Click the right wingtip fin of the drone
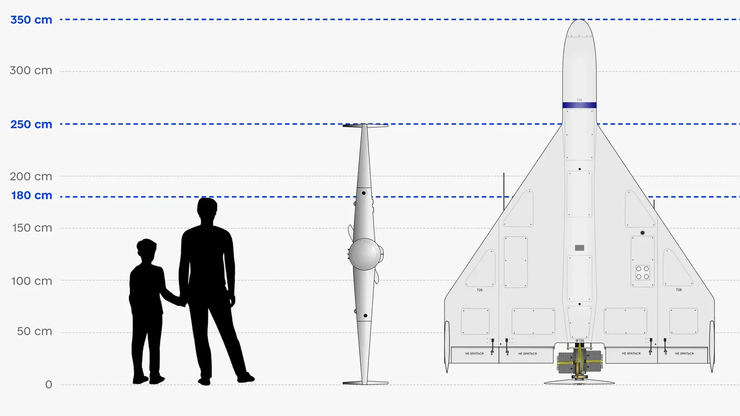Viewport: 740px width, 416px height. pyautogui.click(x=711, y=345)
